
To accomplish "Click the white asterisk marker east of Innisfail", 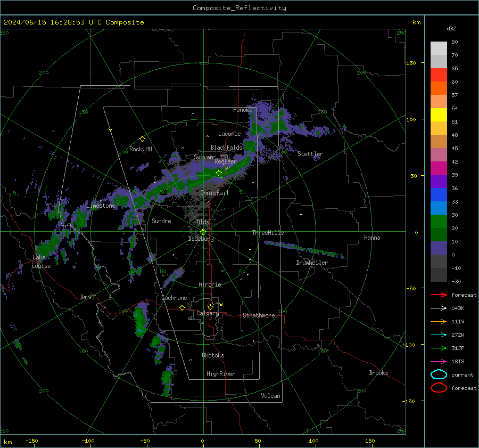I will point(253,183).
